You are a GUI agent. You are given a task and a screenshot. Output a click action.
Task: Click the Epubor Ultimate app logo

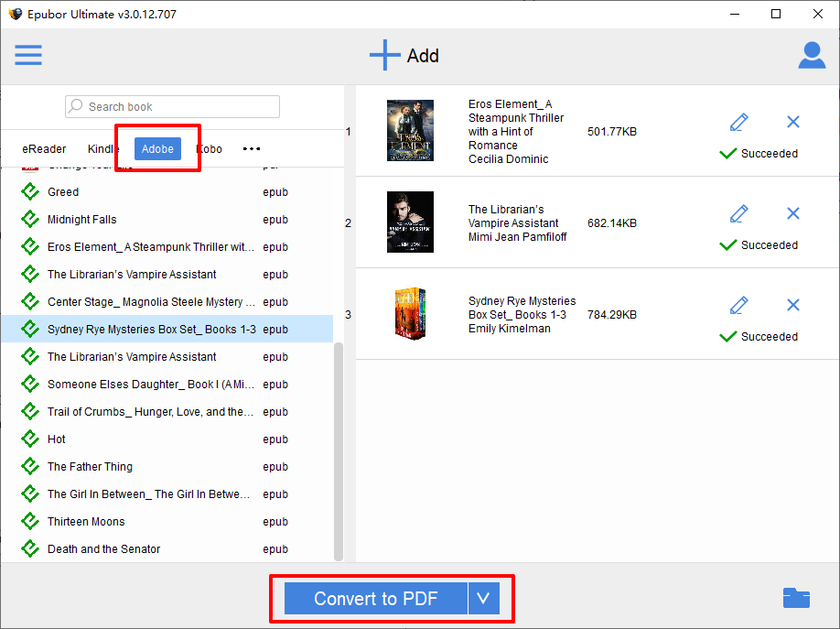15,14
